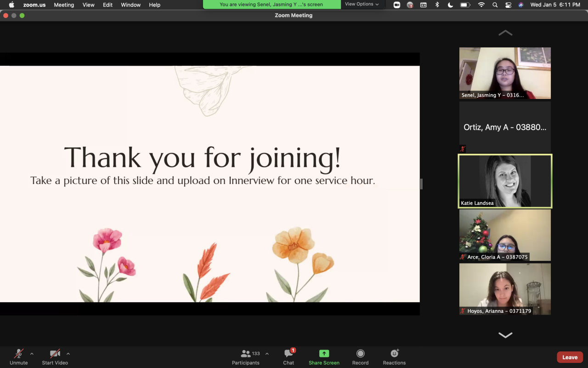588x368 pixels.
Task: Open the Participants panel
Action: click(246, 357)
